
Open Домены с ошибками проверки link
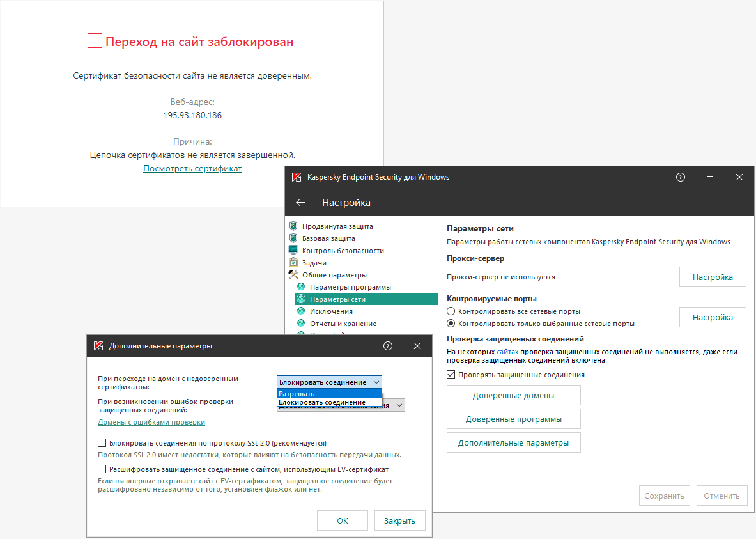pyautogui.click(x=151, y=422)
